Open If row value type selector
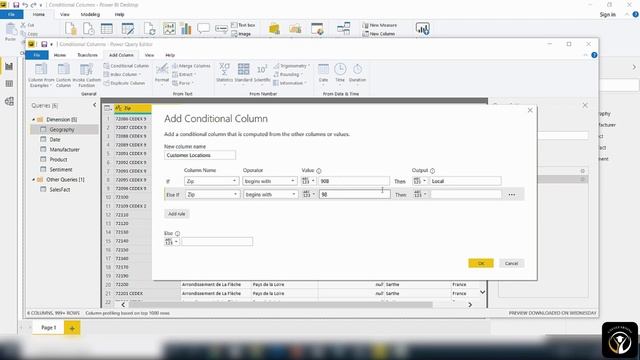 [x=309, y=181]
